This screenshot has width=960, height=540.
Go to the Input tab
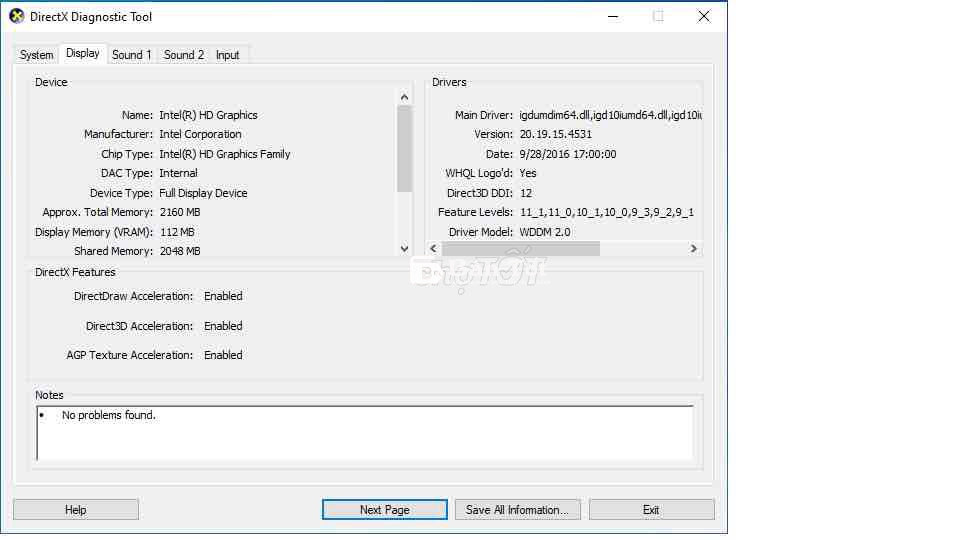click(228, 55)
